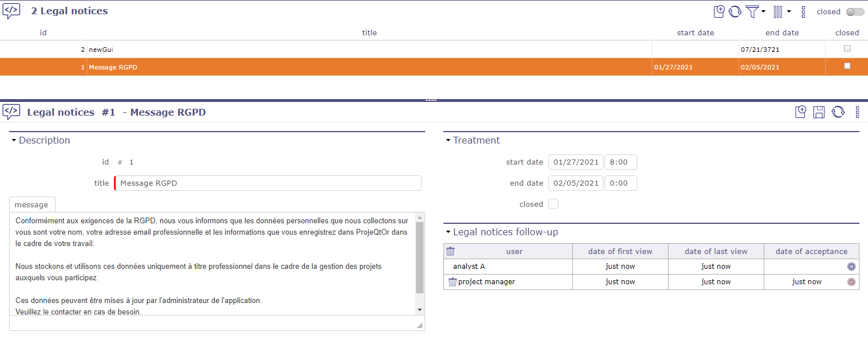868x352 pixels.
Task: Open the filter dropdown in the list toolbar
Action: coord(755,11)
